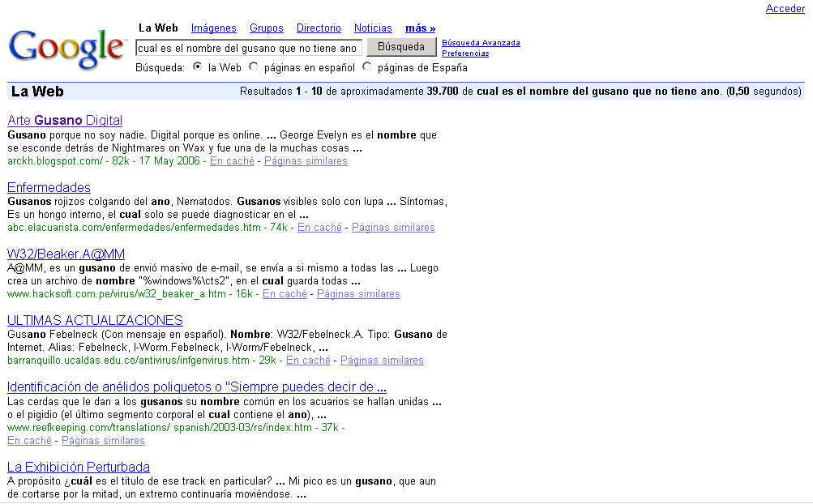The width and height of the screenshot is (813, 504).
Task: Open Búsqueda Avanzada link
Action: click(481, 43)
